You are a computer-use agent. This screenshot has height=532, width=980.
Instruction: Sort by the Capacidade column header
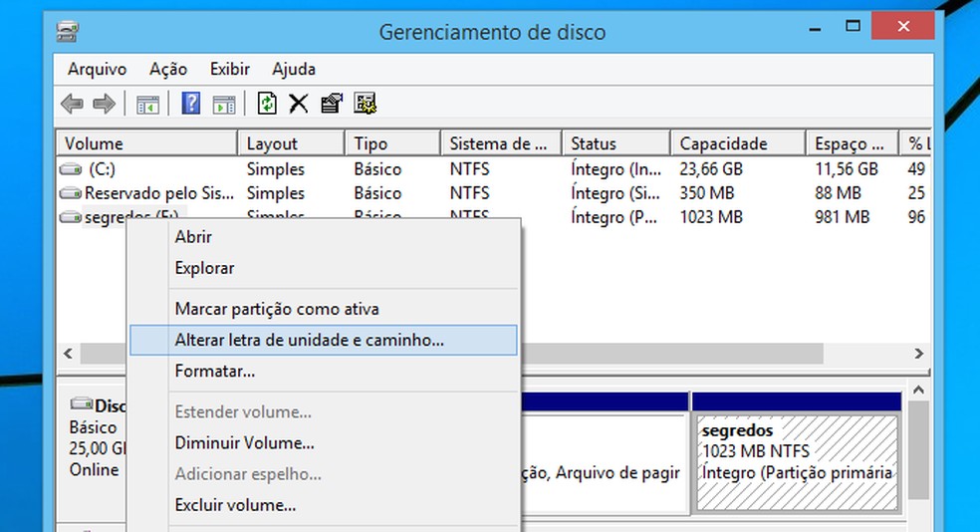738,143
